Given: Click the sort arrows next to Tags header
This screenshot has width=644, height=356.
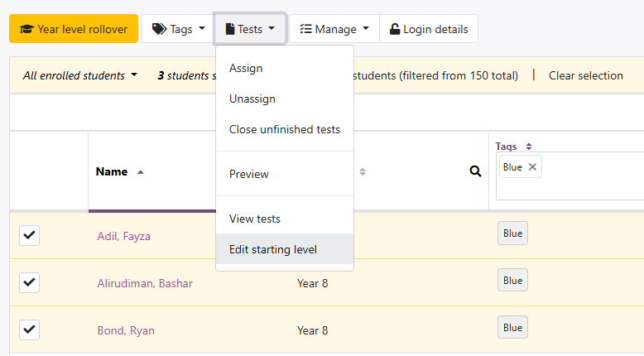Looking at the screenshot, I should [x=529, y=147].
